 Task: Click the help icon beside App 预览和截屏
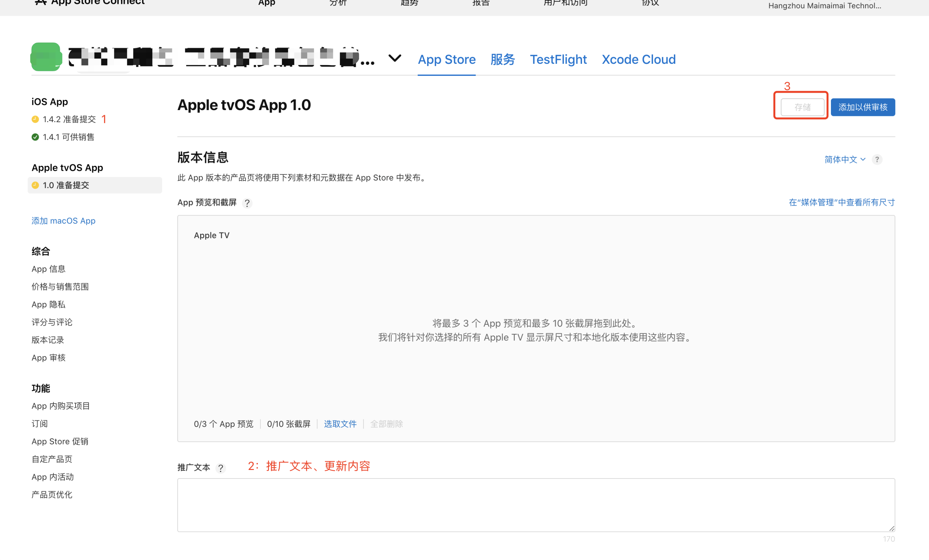pos(247,203)
